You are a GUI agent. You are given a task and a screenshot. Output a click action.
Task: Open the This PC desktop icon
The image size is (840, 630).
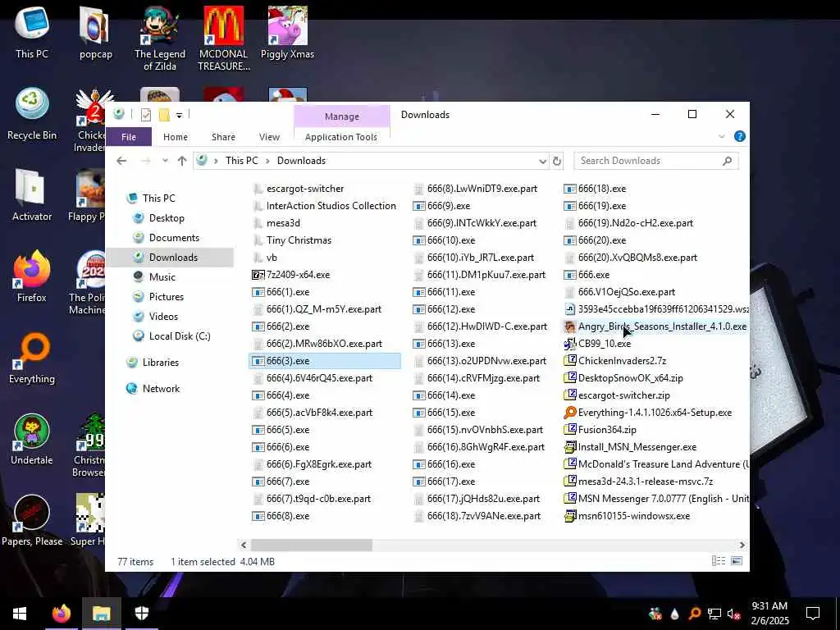tap(32, 32)
